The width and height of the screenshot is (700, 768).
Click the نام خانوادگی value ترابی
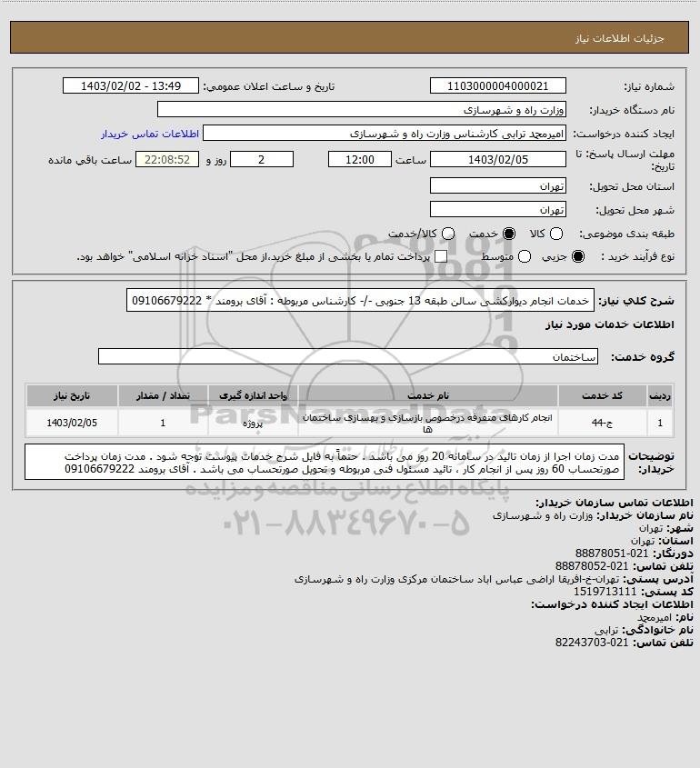pos(607,630)
